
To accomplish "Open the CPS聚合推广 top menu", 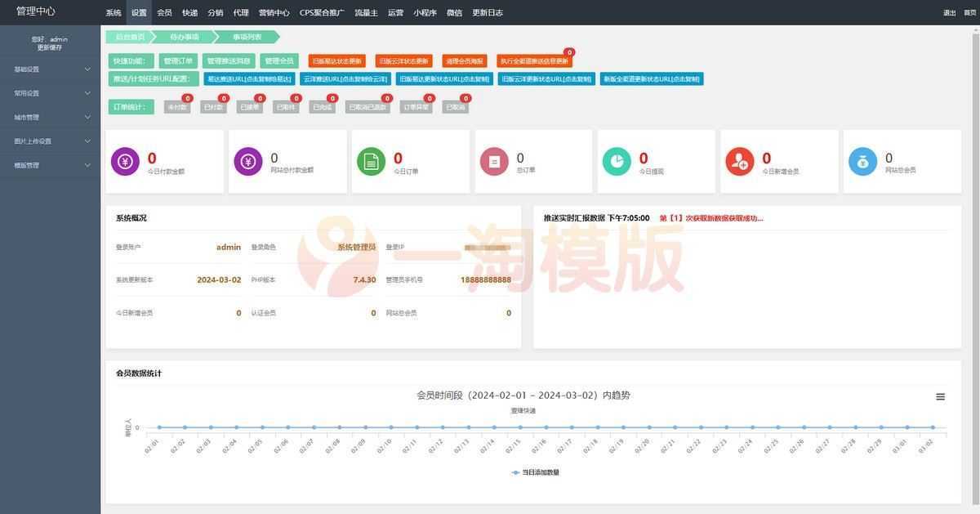I will point(322,12).
